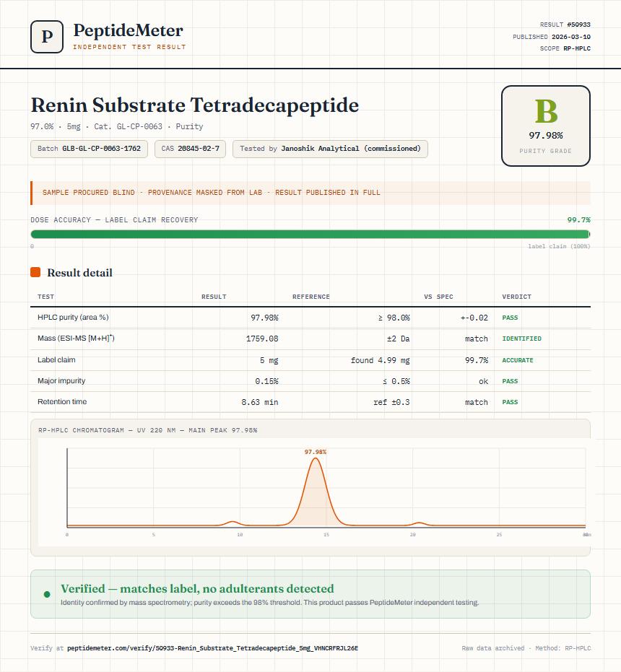The image size is (621, 672).
Task: Click the 8.63 min retention time result
Action: 259,402
